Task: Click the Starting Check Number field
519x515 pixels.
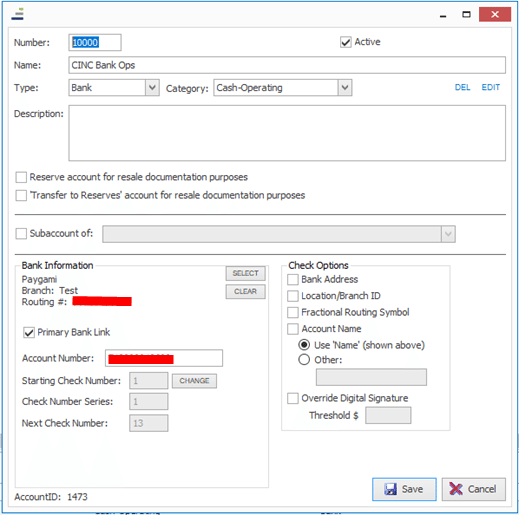Action: 149,381
